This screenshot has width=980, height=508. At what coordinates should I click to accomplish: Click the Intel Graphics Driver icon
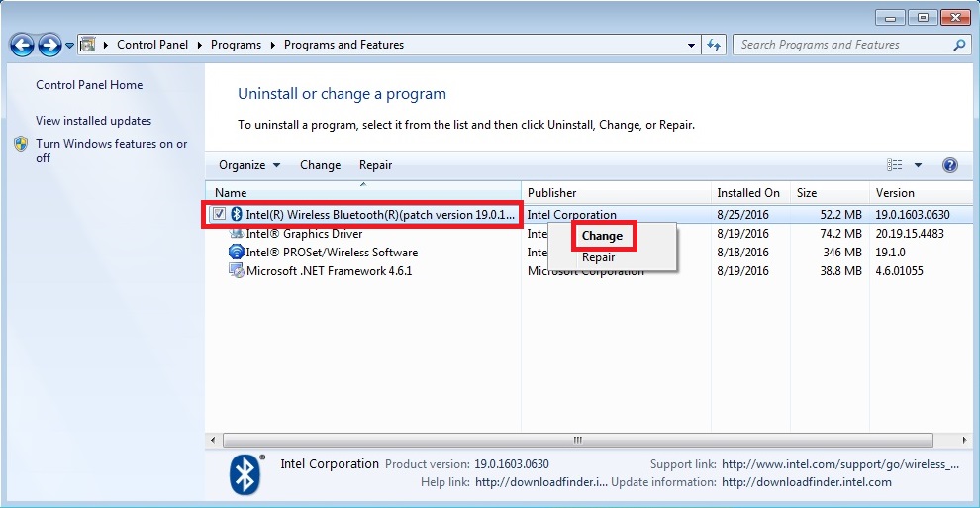click(x=237, y=233)
